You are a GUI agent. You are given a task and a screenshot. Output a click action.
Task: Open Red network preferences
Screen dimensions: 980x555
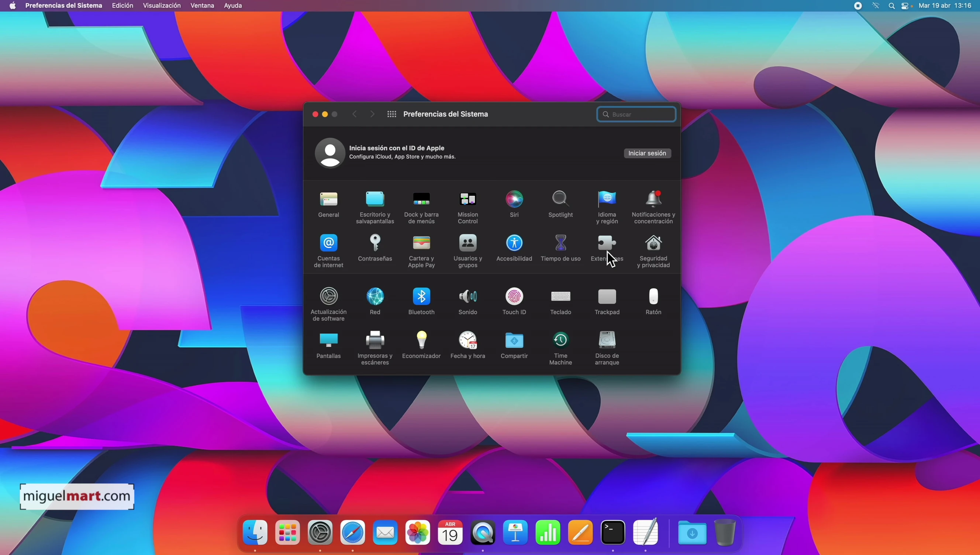[x=375, y=302]
